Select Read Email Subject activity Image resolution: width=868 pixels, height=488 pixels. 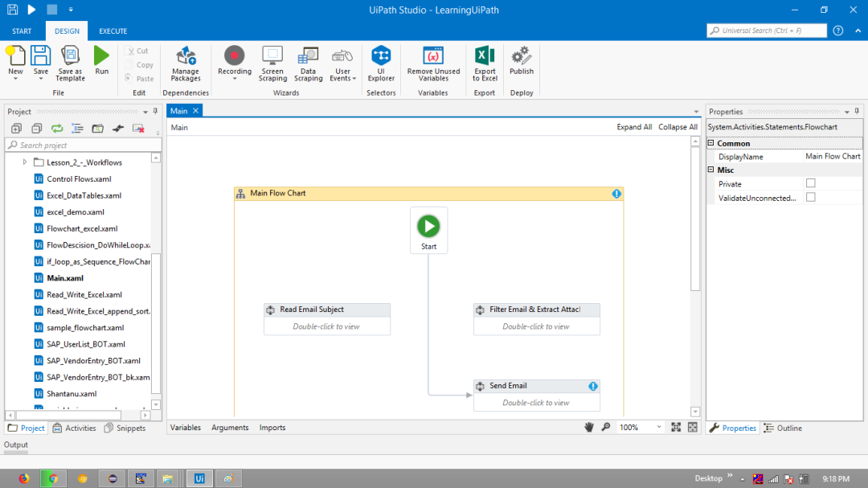coord(327,319)
